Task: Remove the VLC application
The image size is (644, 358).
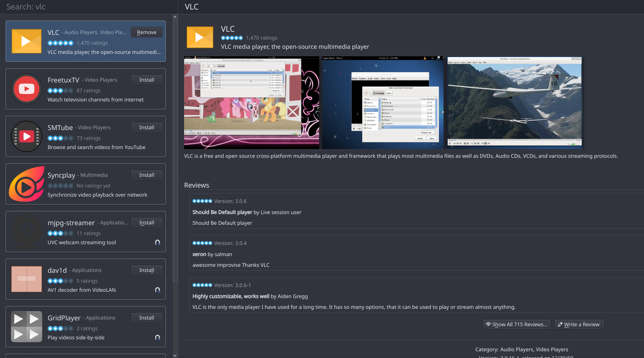Action: click(146, 33)
